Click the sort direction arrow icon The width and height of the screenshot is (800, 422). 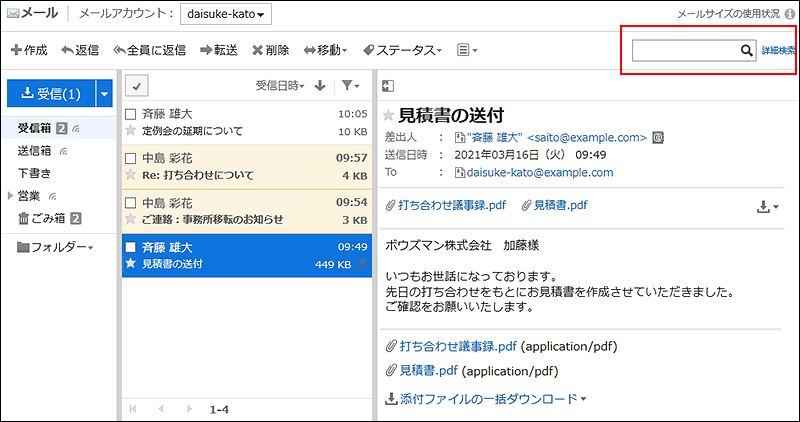pos(320,86)
